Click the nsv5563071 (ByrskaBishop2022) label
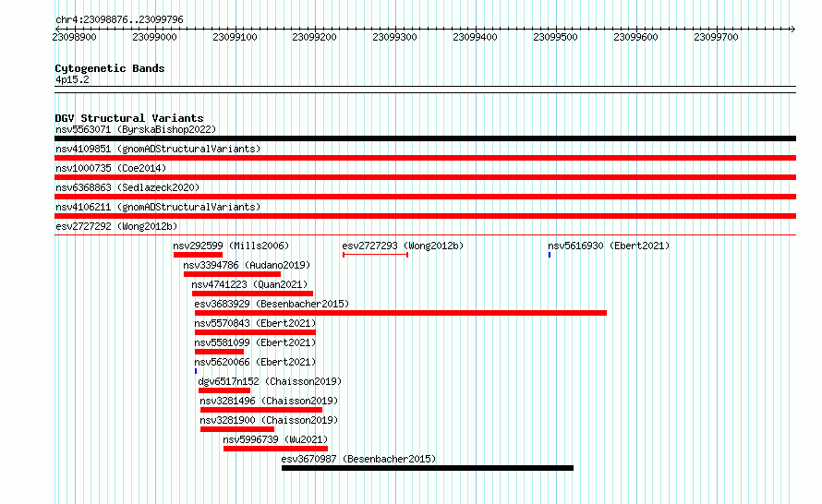The image size is (822, 504). 136,129
